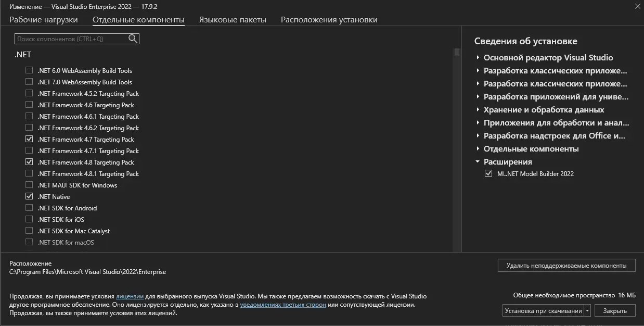The height and width of the screenshot is (326, 644).
Task: Click Удалить неподдерживаемые компоненты button
Action: click(x=566, y=266)
